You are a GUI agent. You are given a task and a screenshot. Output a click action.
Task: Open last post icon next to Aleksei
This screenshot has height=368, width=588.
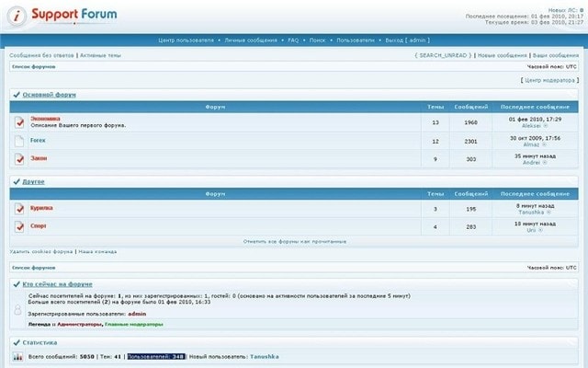pyautogui.click(x=545, y=126)
